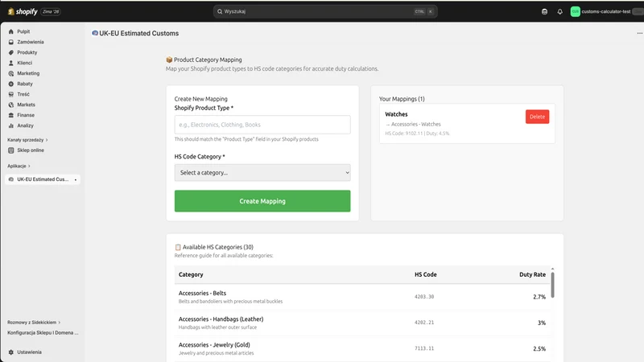Click the app icon beside page title

(x=95, y=33)
